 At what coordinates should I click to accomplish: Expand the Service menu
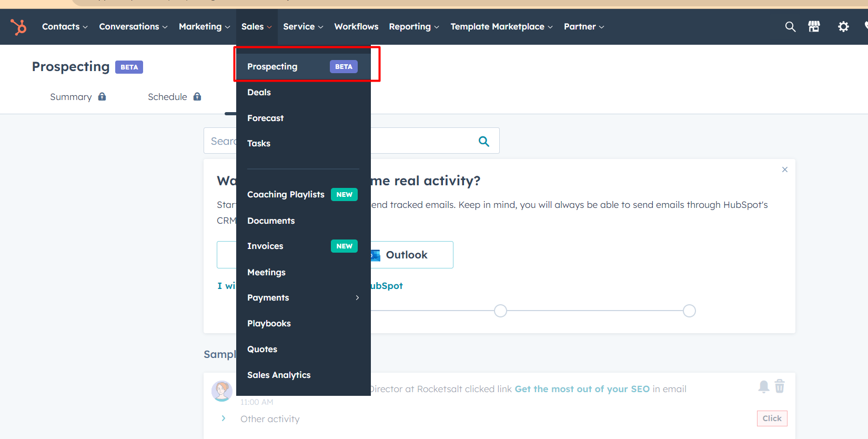303,26
